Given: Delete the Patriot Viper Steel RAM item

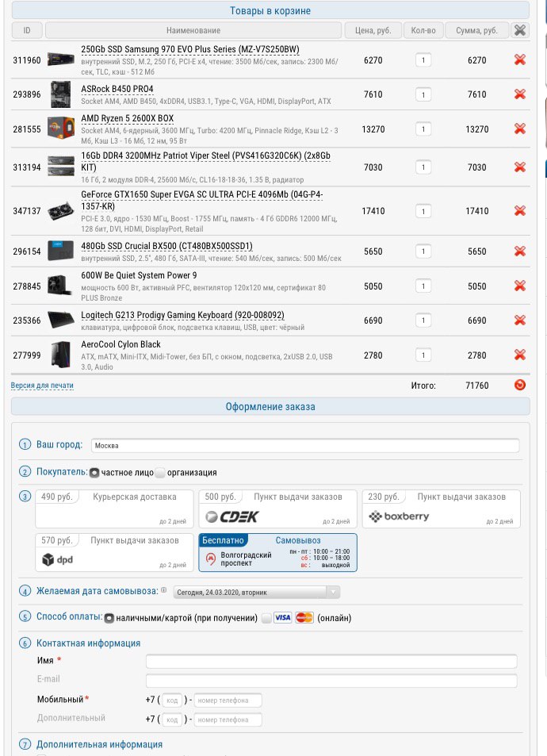Looking at the screenshot, I should click(519, 167).
